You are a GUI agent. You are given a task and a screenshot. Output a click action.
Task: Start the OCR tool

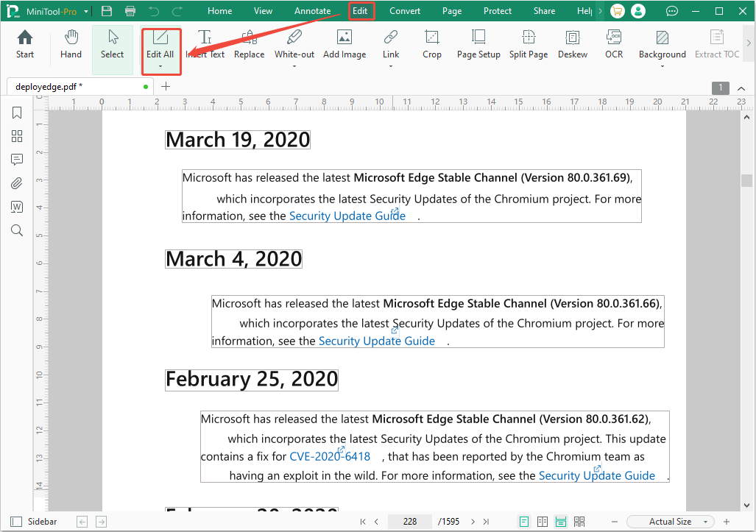614,44
